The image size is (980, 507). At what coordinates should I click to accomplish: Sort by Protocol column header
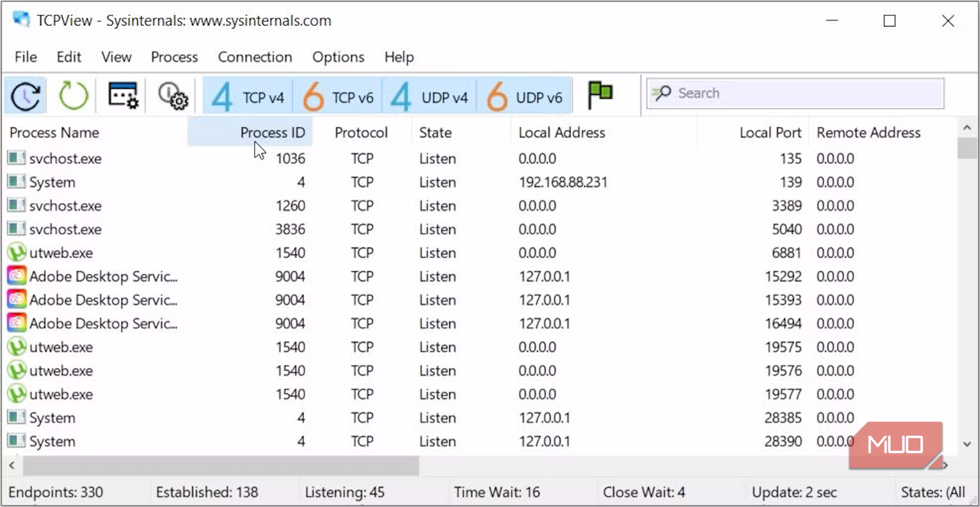(361, 132)
